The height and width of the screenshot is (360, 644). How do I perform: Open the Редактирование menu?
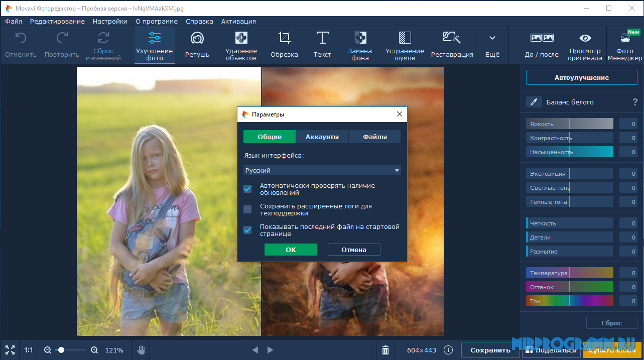tap(57, 21)
